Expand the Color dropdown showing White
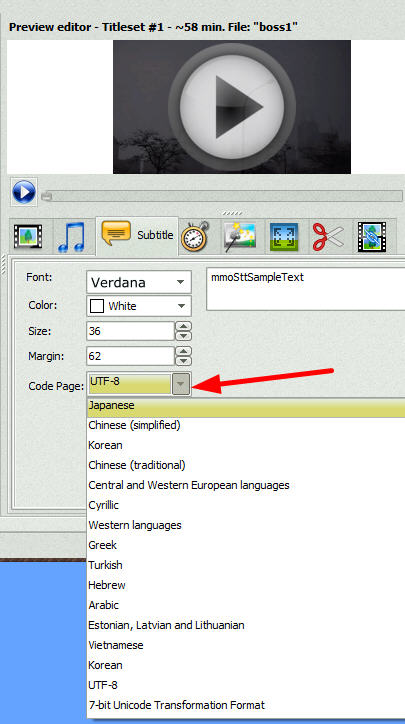Viewport: 405px width, 724px height. click(x=139, y=306)
